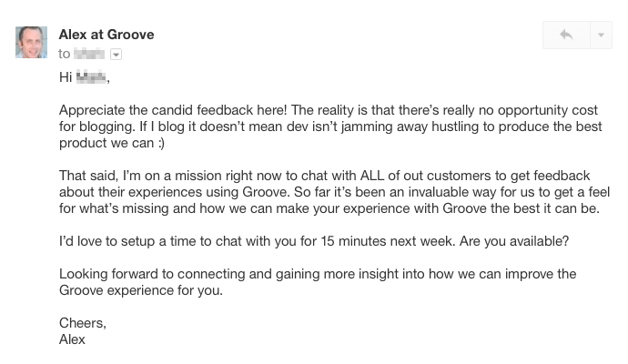
Task: Click the sender name "Alex at Groove"
Action: [106, 35]
